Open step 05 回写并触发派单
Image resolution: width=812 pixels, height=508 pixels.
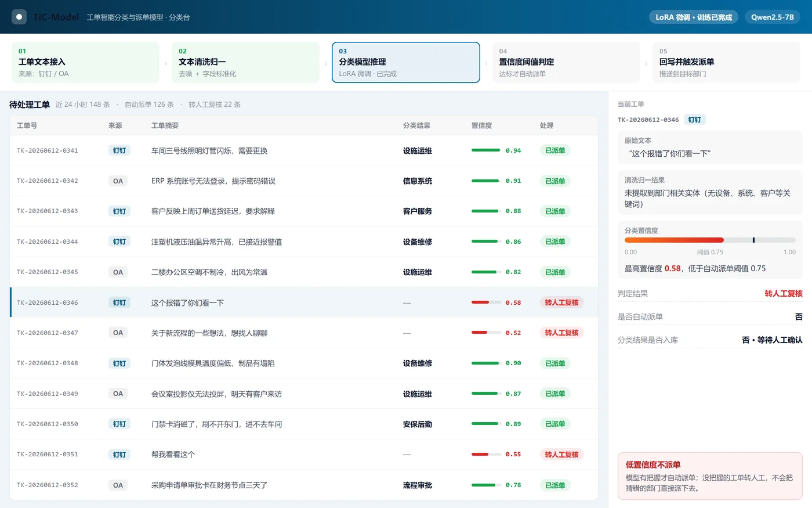coord(726,62)
